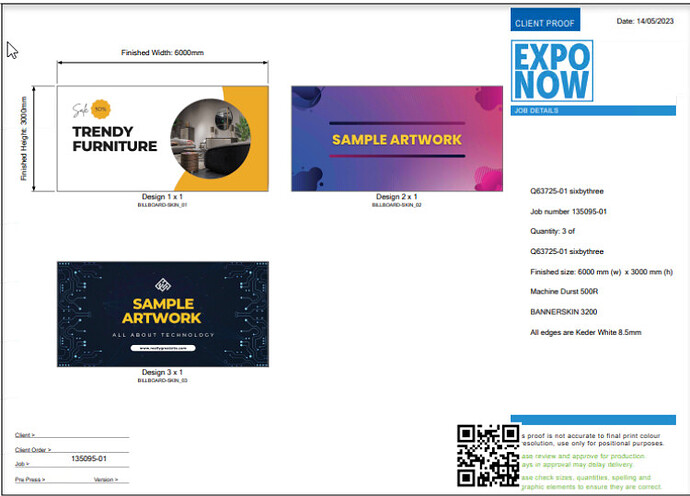Viewport: 690px width, 496px height.
Task: Click the website URL pill in Design 3
Action: click(x=163, y=349)
